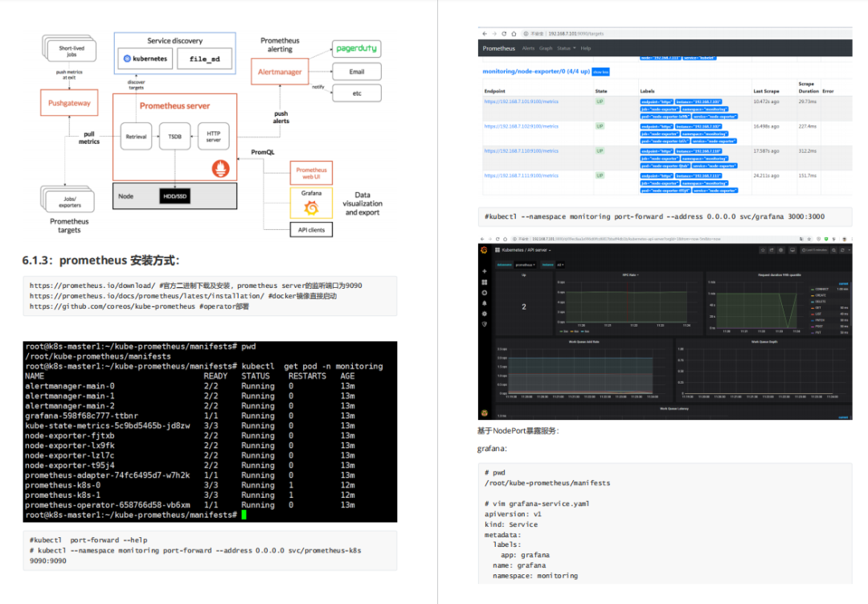Open Grafana's Configuration gear in sidebar
This screenshot has height=604, width=868.
tap(485, 314)
